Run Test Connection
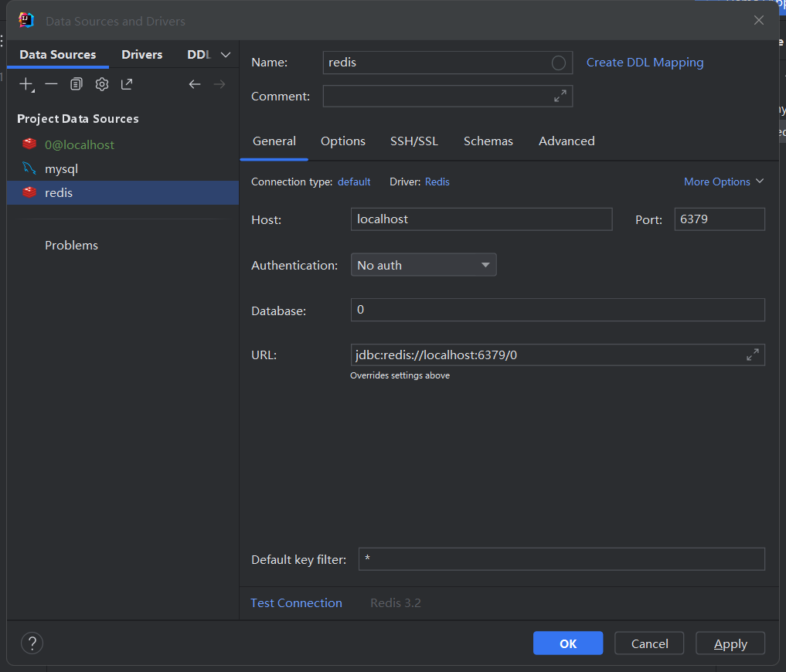 (x=296, y=602)
